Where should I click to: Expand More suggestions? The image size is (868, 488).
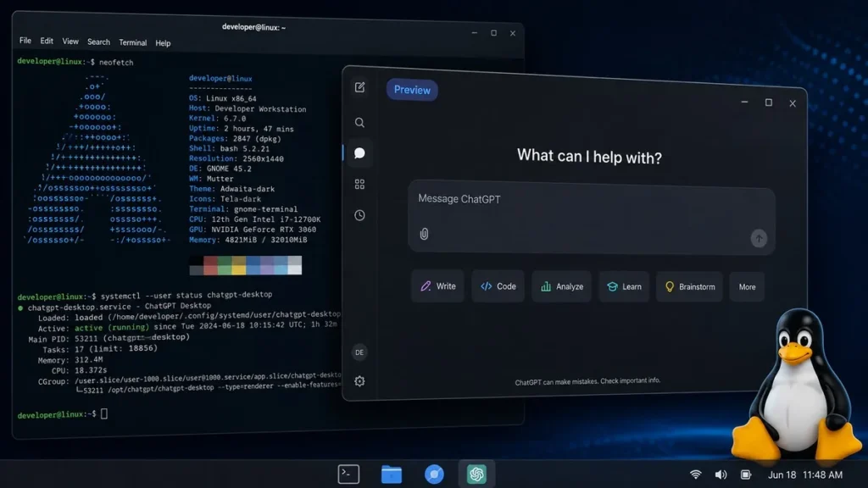[x=747, y=286]
